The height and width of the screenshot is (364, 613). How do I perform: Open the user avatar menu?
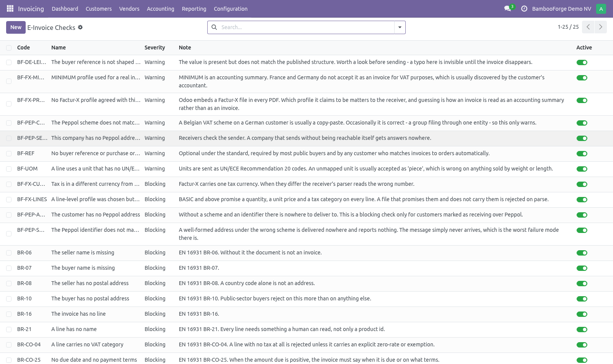601,8
